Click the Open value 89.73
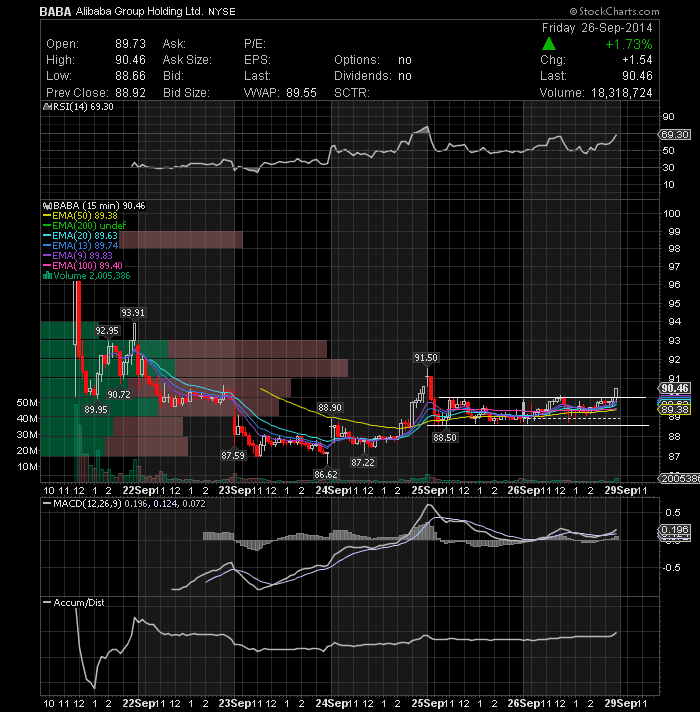 (130, 44)
